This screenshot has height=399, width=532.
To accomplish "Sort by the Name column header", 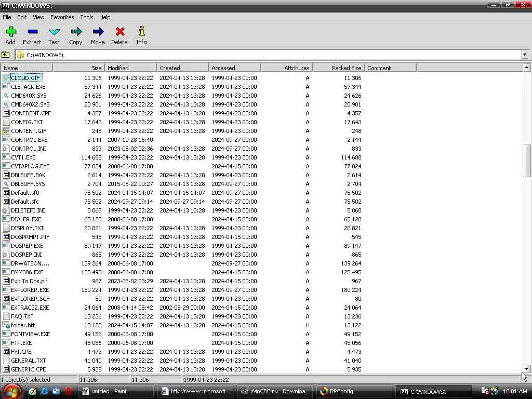I will pos(26,68).
